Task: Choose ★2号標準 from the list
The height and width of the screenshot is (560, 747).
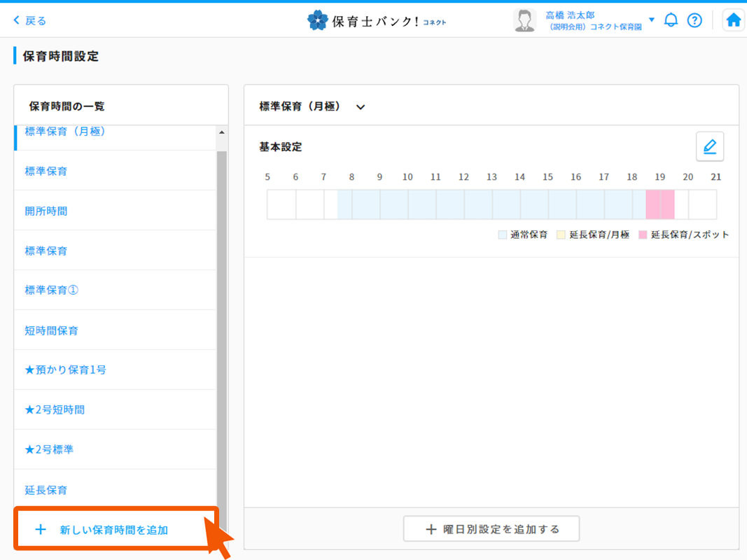Action: tap(49, 449)
